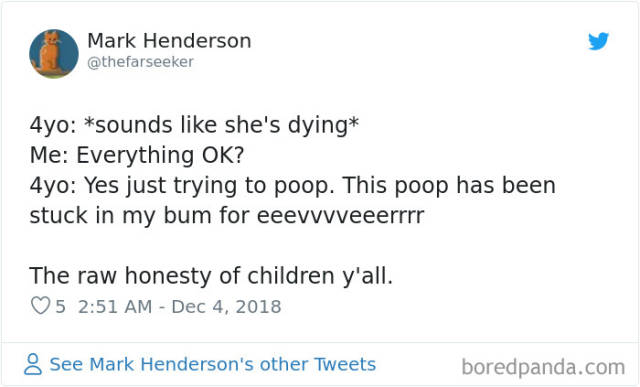This screenshot has width=640, height=387.
Task: Click the "Me: Everything OK?" line
Action: pos(137,155)
